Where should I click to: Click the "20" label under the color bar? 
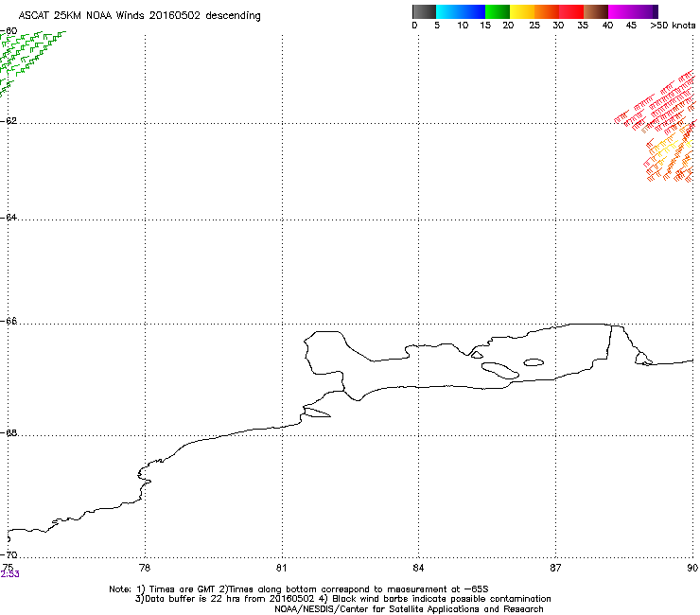tap(508, 26)
